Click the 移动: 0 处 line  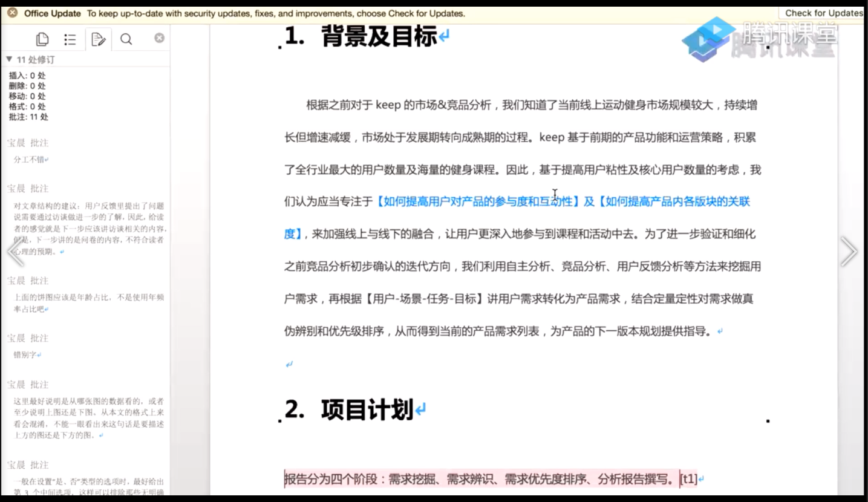click(x=27, y=96)
